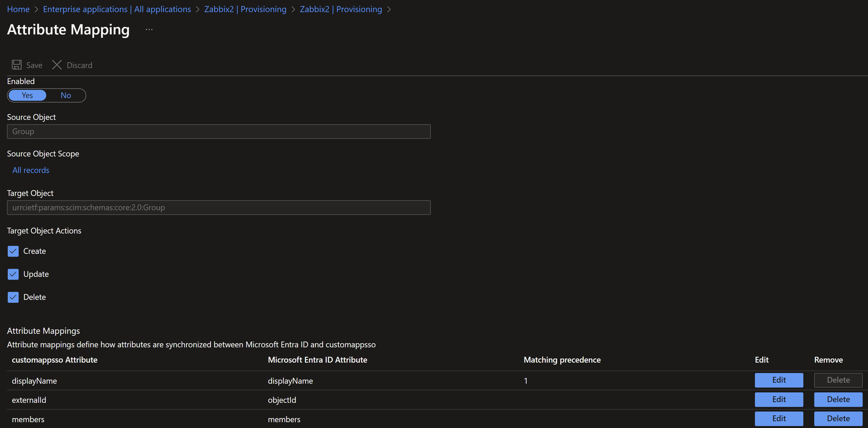Open the All records scope link

31,170
